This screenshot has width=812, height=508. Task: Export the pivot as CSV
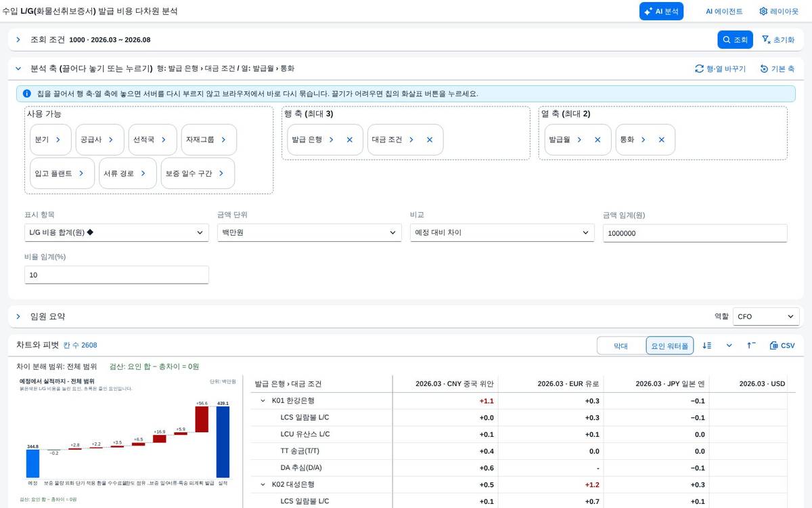click(782, 345)
